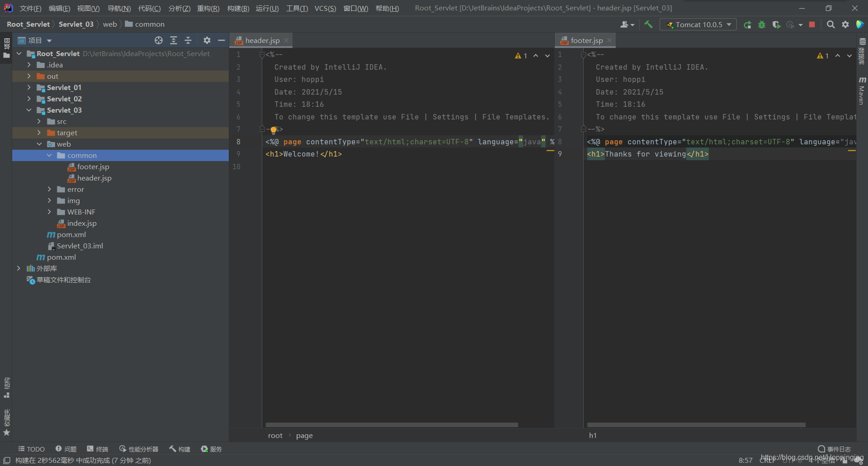The height and width of the screenshot is (466, 868).
Task: Toggle tool window bars icon bottom-left
Action: [x=7, y=460]
